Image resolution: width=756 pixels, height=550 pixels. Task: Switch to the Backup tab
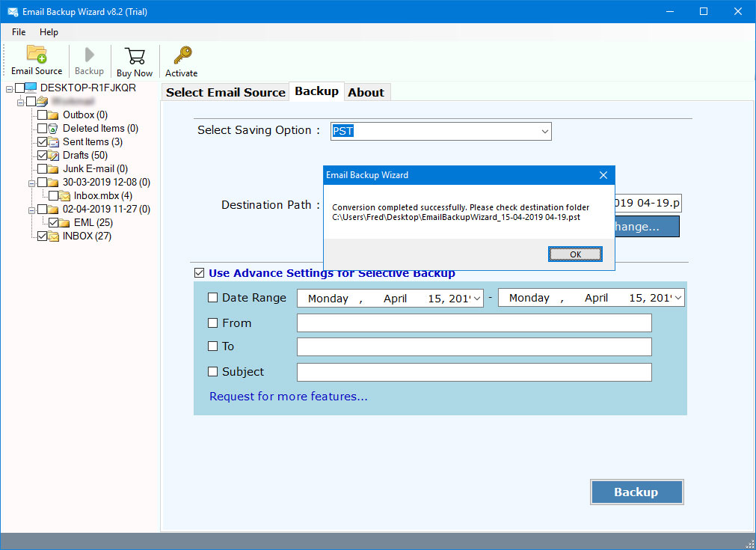pyautogui.click(x=317, y=91)
